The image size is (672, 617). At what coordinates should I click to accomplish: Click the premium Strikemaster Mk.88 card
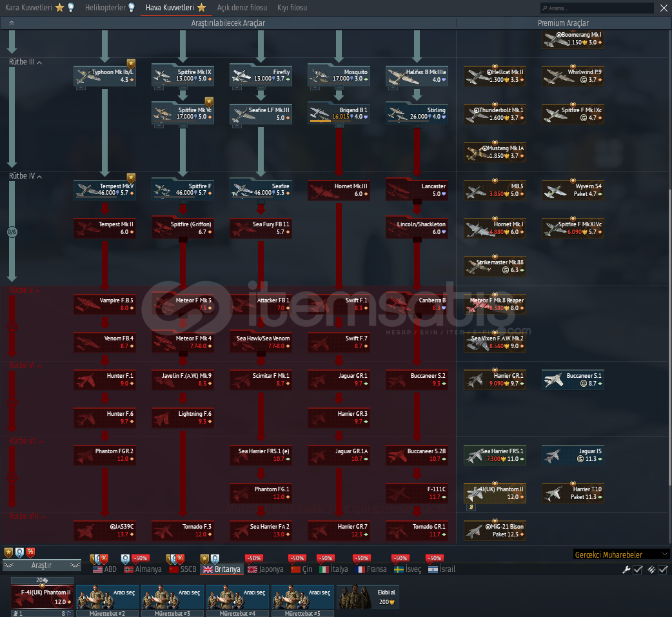coord(495,266)
